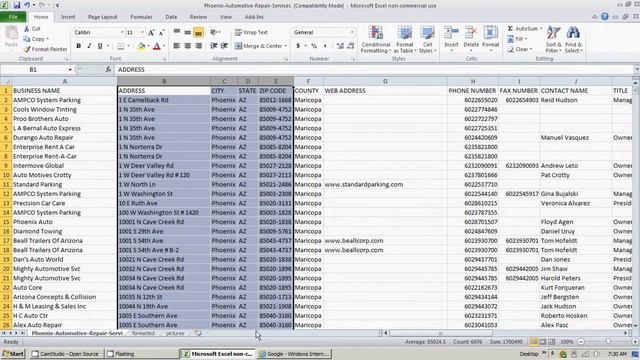Click Windows Start button
This screenshot has width=640, height=360.
[13, 354]
